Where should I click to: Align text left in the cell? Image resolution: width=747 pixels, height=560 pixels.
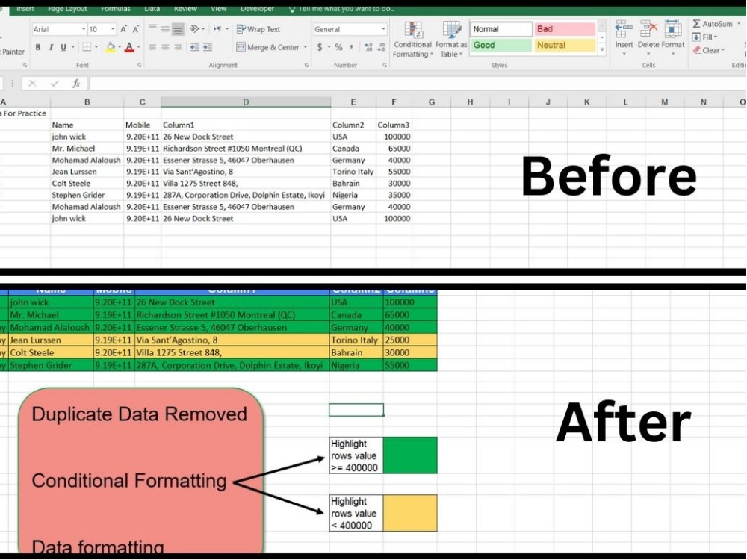point(152,47)
